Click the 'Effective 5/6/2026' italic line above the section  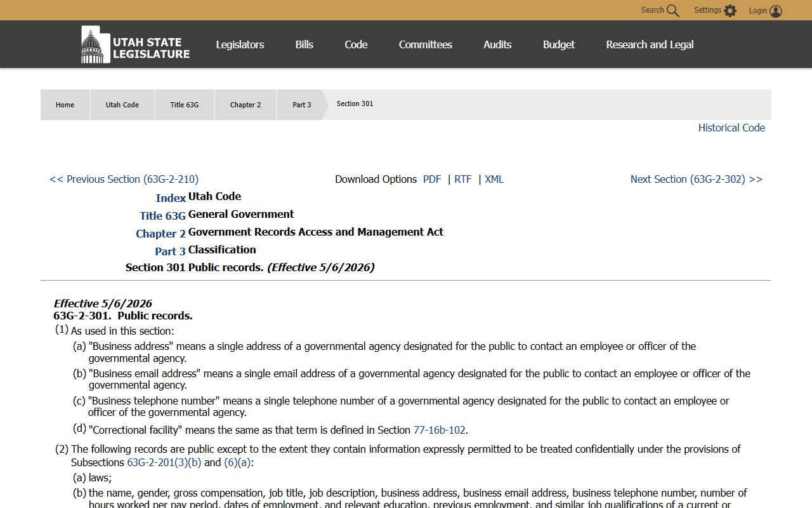coord(103,304)
